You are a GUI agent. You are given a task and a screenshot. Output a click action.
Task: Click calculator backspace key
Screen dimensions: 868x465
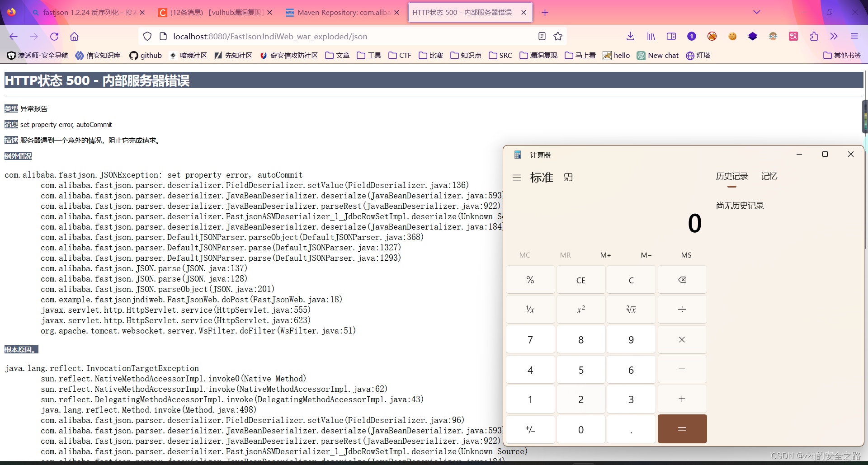click(x=682, y=280)
